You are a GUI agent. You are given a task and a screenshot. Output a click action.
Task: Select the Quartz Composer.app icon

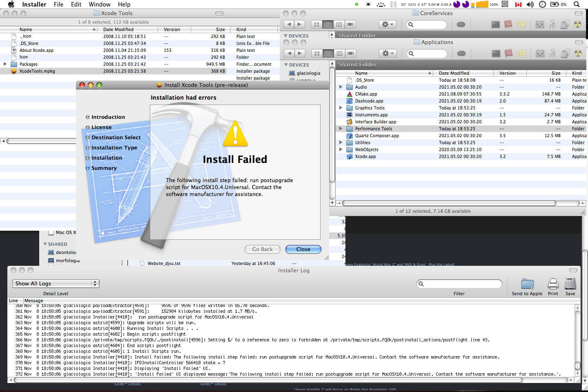[350, 136]
